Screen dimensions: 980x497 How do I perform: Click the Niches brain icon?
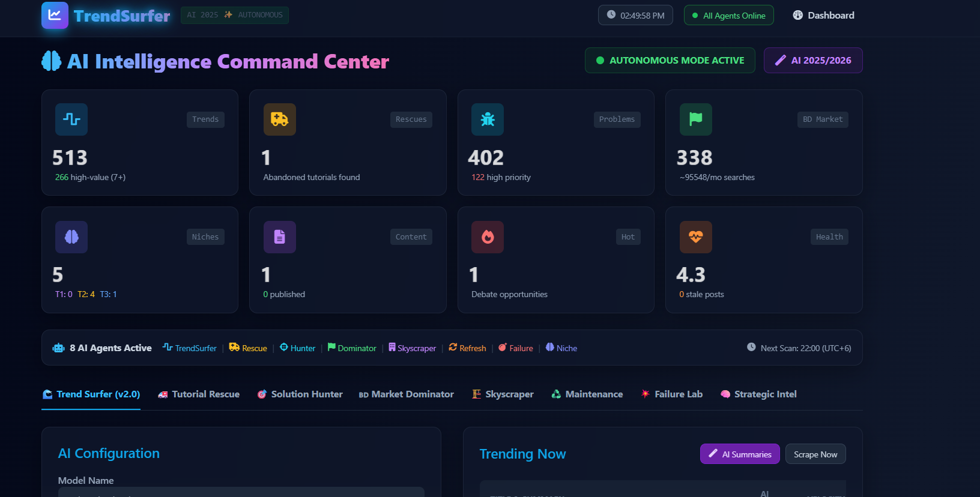[71, 236]
